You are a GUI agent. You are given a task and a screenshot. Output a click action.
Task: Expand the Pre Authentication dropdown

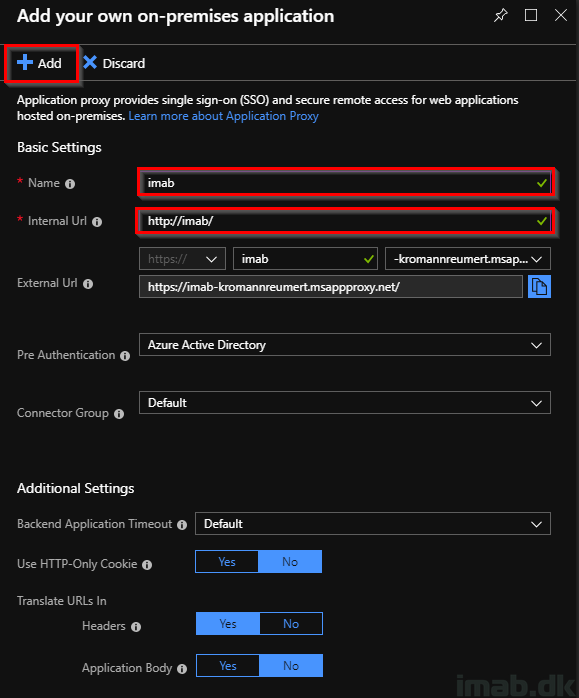344,345
